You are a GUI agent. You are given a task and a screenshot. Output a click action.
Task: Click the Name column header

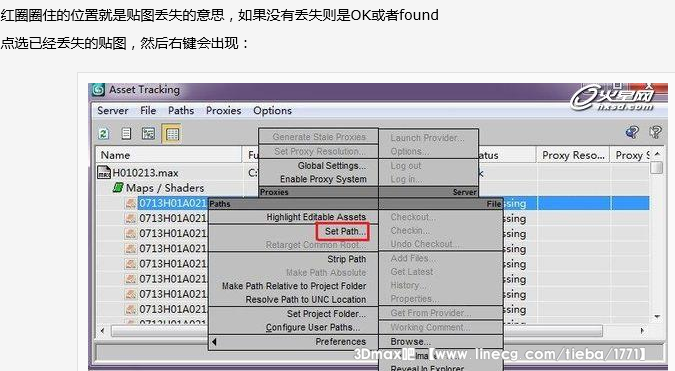coord(169,155)
